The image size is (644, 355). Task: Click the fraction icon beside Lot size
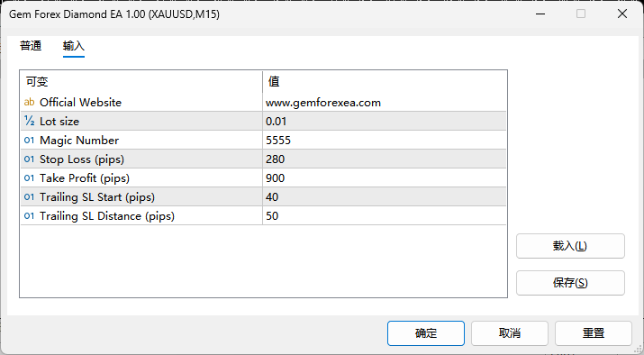[x=29, y=121]
